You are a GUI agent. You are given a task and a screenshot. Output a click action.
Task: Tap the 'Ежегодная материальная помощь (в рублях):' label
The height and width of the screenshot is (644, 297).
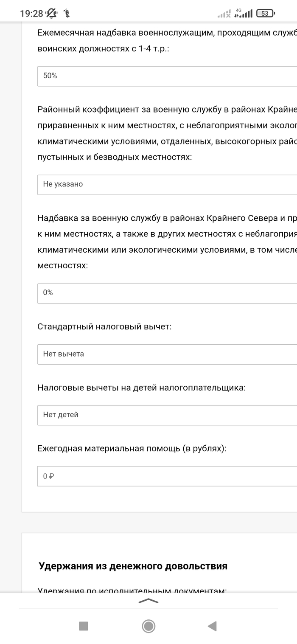132,449
